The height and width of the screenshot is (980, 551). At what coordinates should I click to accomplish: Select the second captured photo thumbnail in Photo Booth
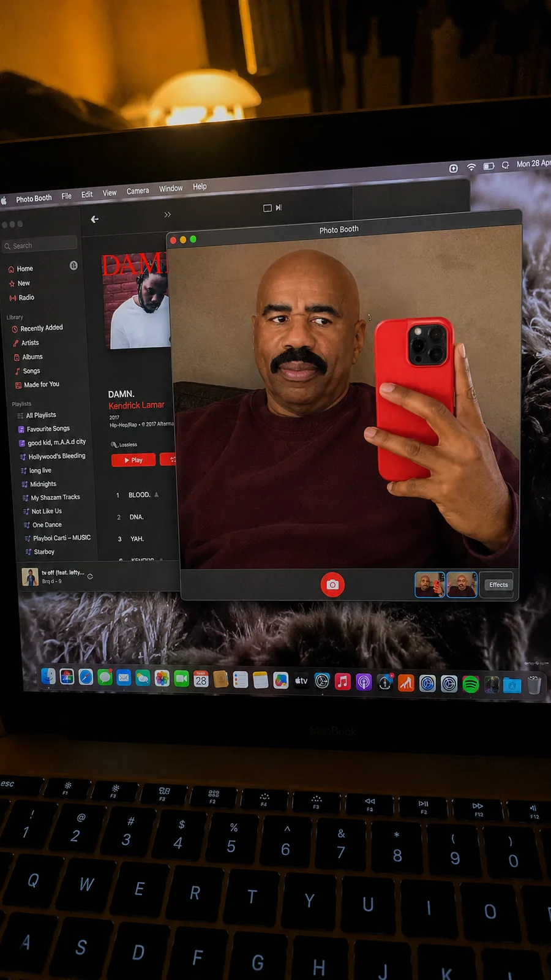[x=462, y=585]
